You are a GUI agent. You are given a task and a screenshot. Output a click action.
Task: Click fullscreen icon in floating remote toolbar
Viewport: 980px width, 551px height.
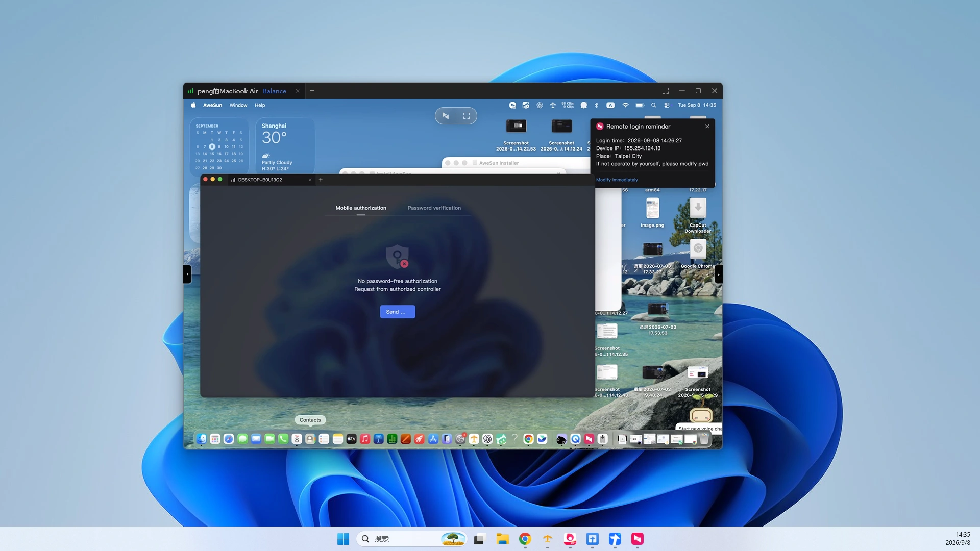coord(467,116)
